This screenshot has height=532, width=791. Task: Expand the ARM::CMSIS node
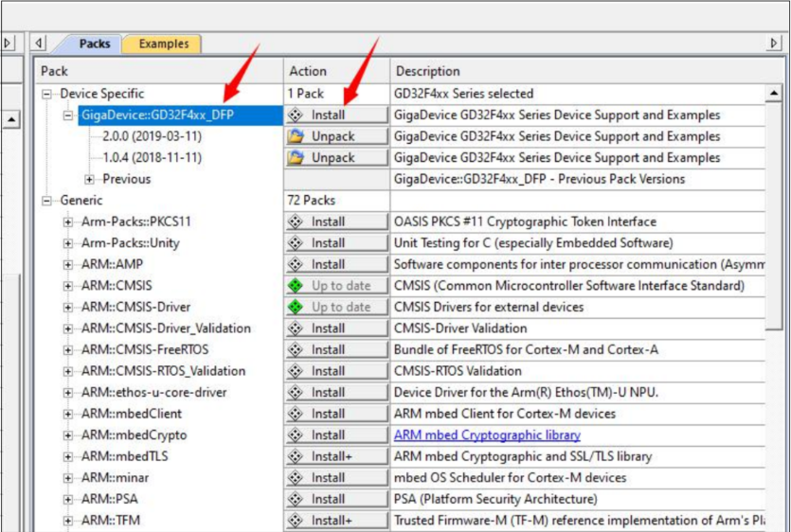point(67,286)
